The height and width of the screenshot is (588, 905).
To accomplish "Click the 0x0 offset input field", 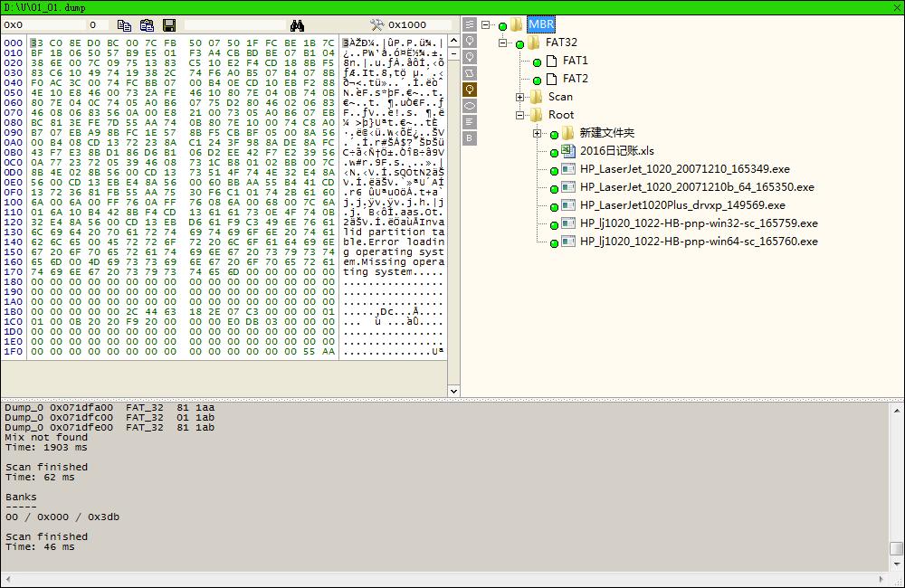I will (x=43, y=24).
